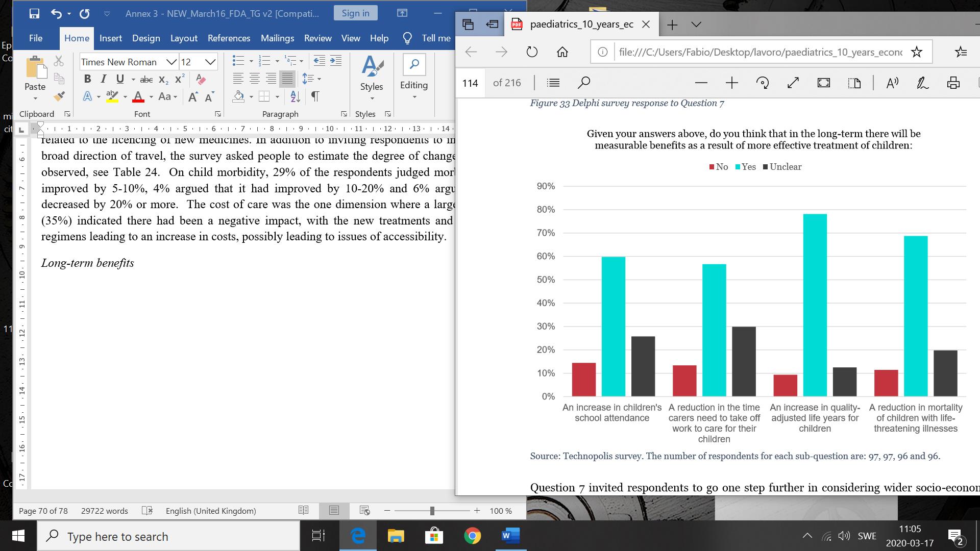This screenshot has height=551, width=980.
Task: Toggle Italic formatting button
Action: (104, 79)
